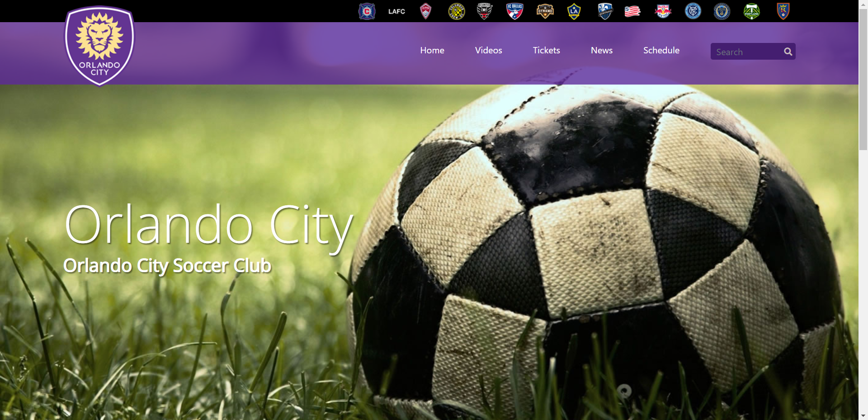Open the Philadelphia Union badge

[x=722, y=11]
